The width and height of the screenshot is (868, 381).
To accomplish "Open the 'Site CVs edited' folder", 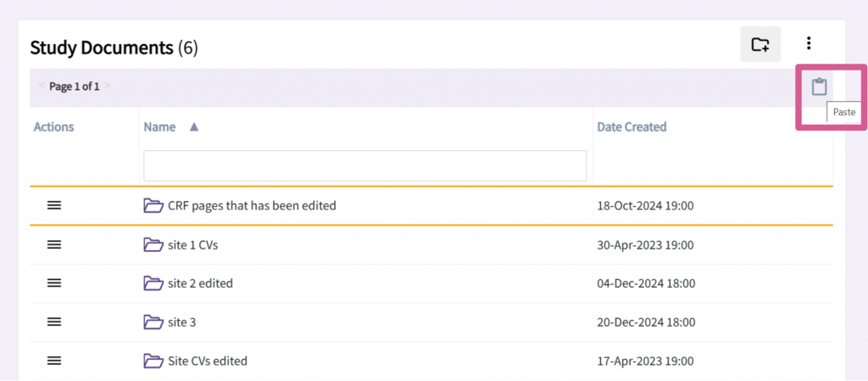I will 208,361.
